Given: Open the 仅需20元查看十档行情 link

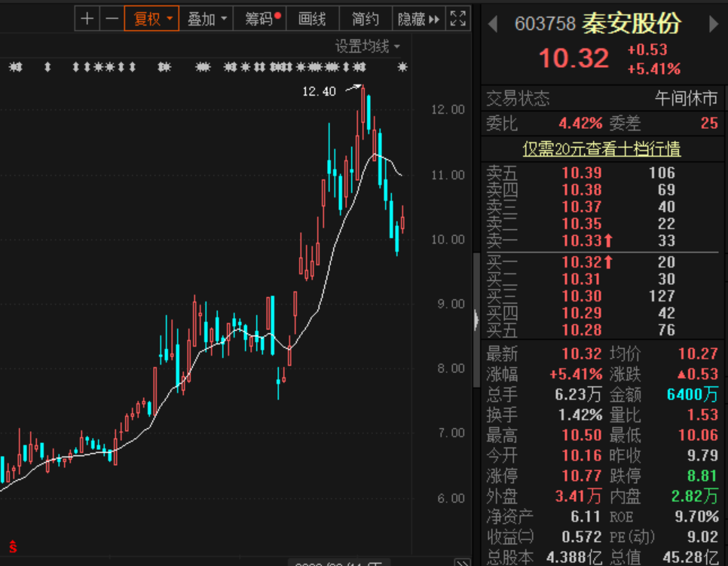Looking at the screenshot, I should [x=601, y=148].
